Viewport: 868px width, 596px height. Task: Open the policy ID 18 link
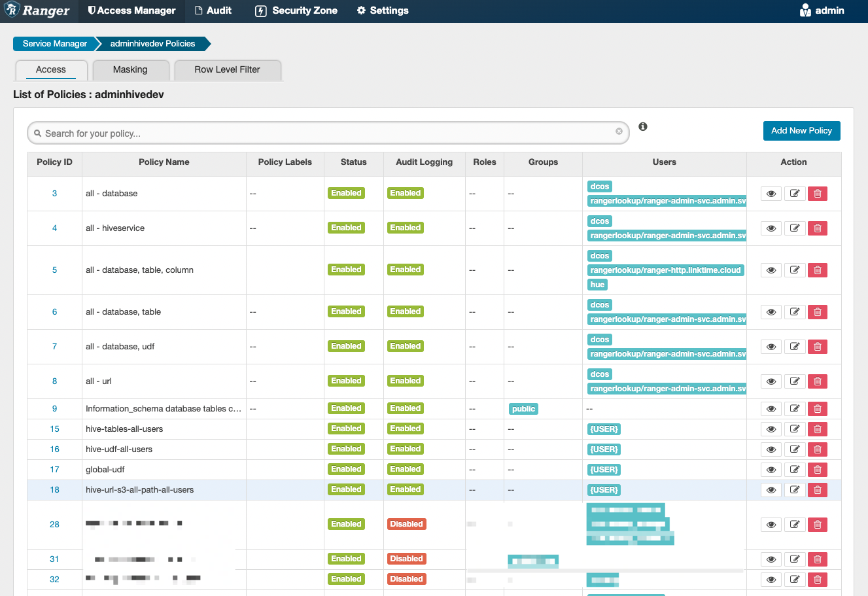coord(54,490)
